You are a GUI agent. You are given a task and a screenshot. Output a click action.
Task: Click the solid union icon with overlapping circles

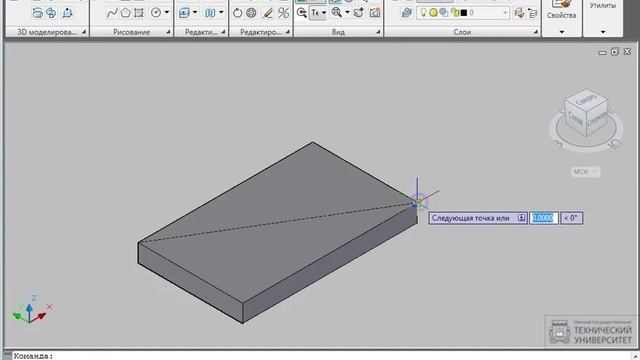tap(51, 13)
